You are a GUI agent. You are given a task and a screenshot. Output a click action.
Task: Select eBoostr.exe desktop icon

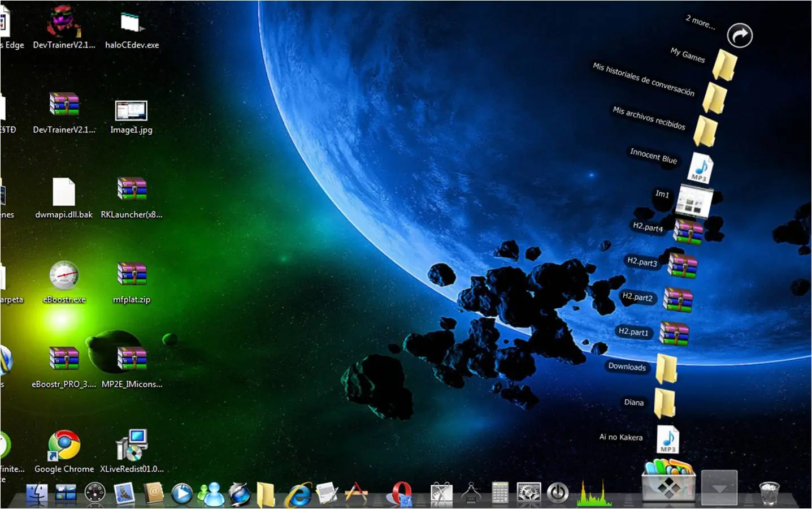pyautogui.click(x=64, y=275)
